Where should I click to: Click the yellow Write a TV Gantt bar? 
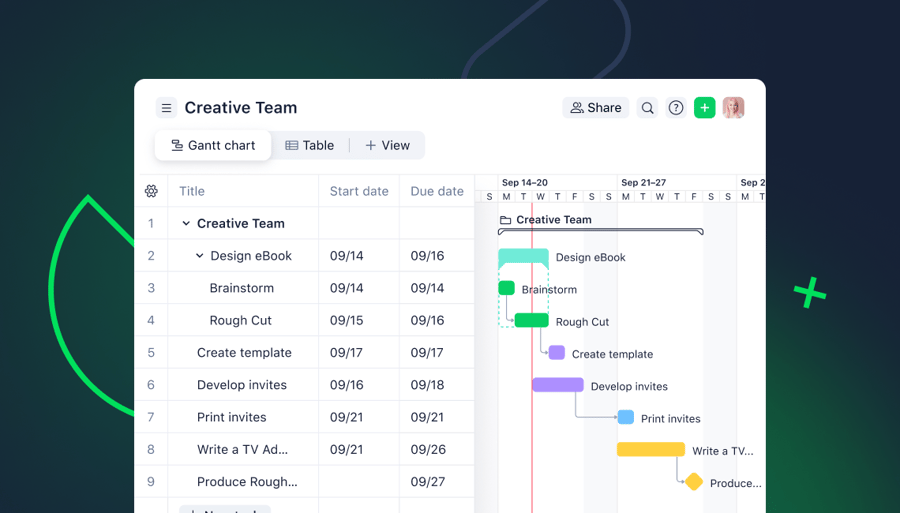point(651,449)
